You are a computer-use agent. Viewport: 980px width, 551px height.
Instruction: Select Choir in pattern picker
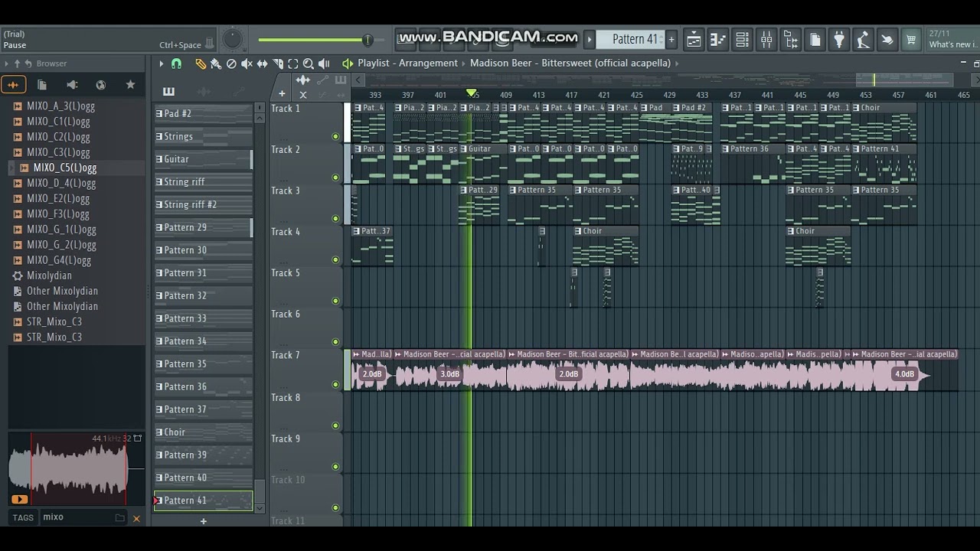tap(204, 432)
